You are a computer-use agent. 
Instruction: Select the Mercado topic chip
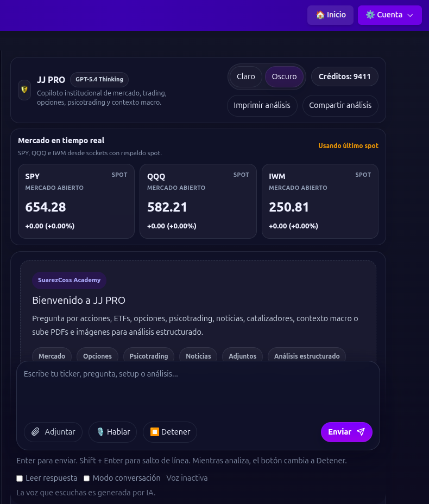pos(52,356)
